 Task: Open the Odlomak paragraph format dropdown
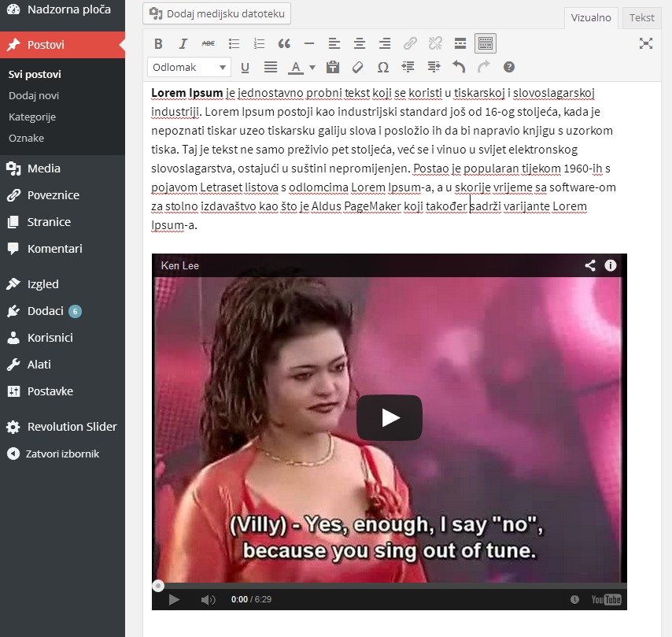pyautogui.click(x=189, y=68)
